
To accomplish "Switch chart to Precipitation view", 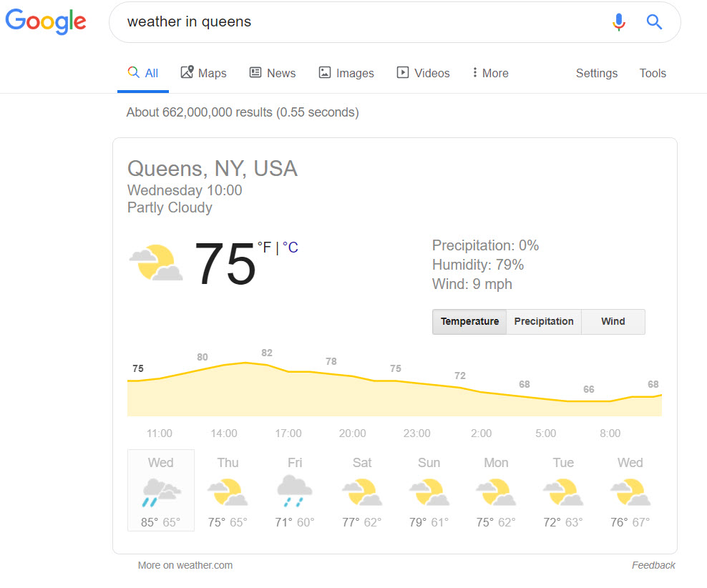I will coord(544,322).
